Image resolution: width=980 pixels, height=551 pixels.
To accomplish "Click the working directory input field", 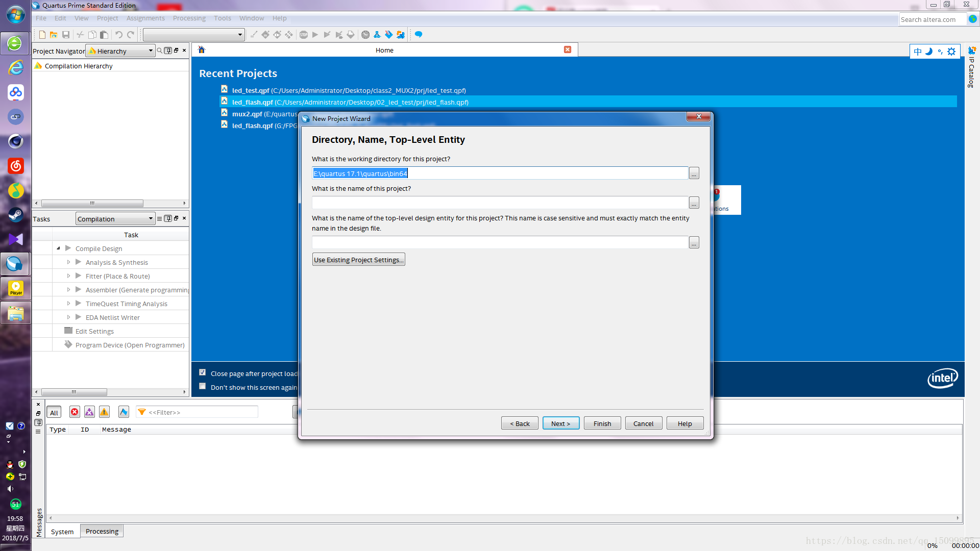I will (500, 173).
